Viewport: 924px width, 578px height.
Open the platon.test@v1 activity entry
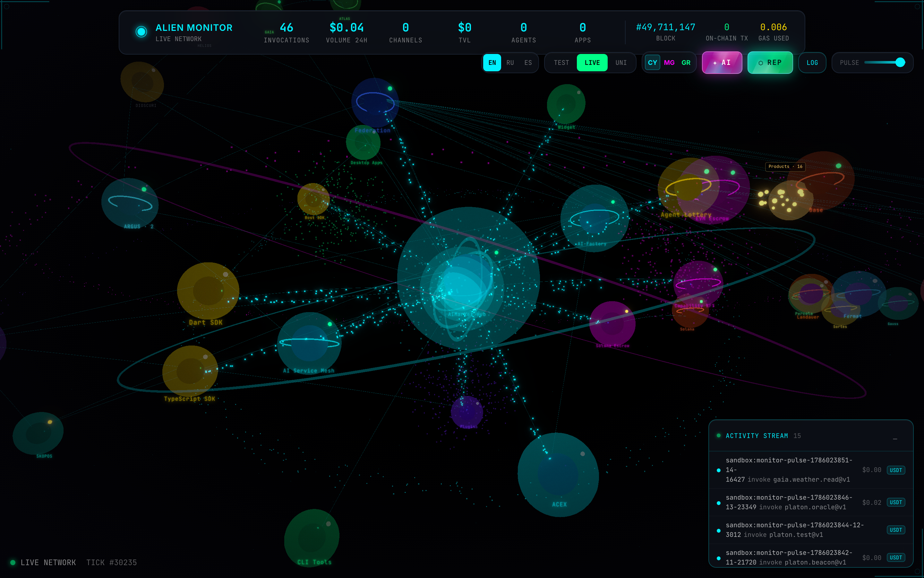(811, 530)
